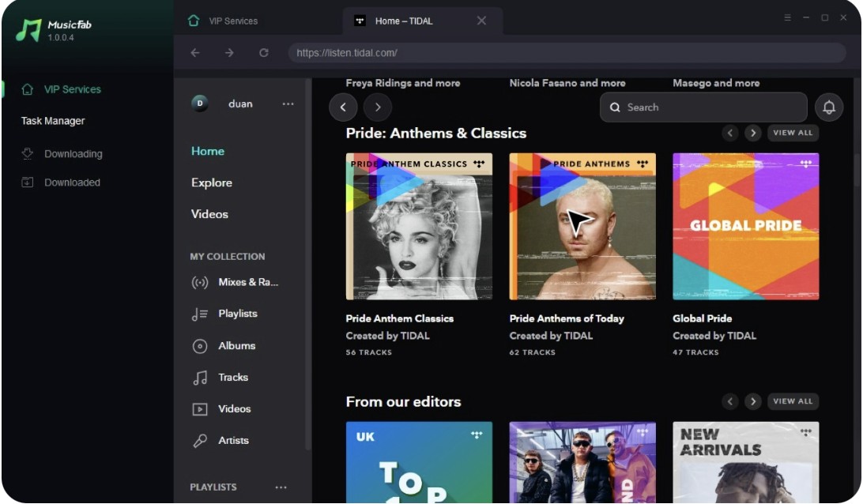Screen dimensions: 863x504
Task: Click the TIDAL favicon on the tab
Action: coord(360,21)
